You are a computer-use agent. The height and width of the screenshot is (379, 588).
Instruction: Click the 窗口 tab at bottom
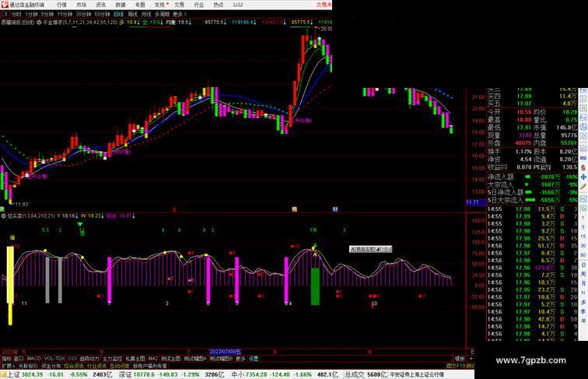coord(19,359)
